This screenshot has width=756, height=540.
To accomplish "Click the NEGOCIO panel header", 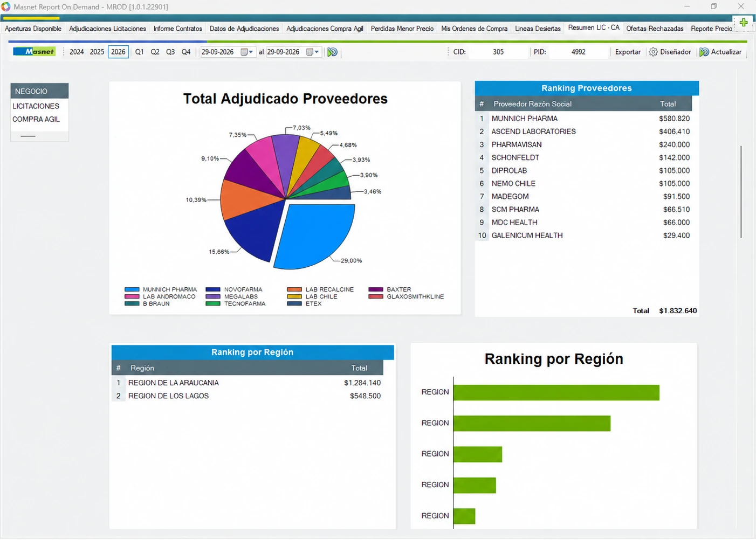I will [x=39, y=91].
